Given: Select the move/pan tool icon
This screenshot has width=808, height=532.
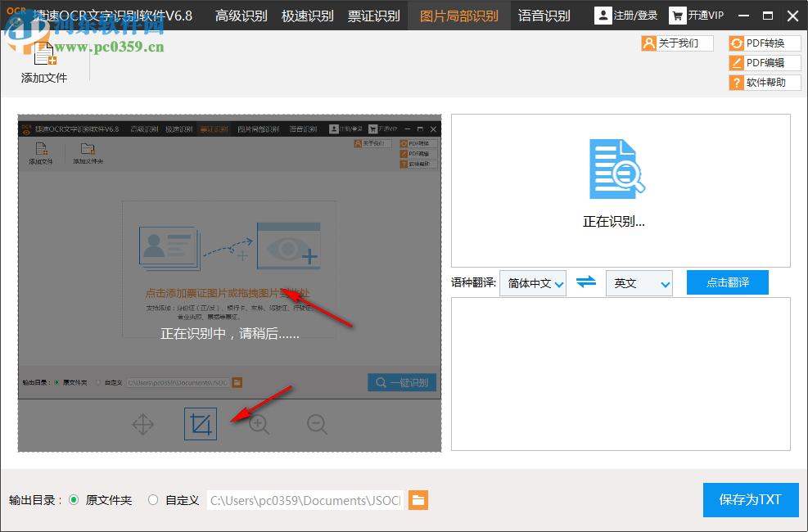Looking at the screenshot, I should (x=142, y=424).
